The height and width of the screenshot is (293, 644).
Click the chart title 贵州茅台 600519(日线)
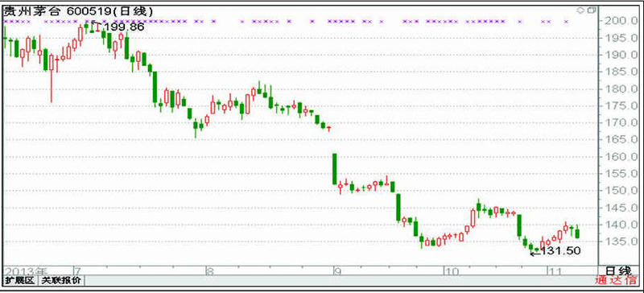tap(78, 12)
